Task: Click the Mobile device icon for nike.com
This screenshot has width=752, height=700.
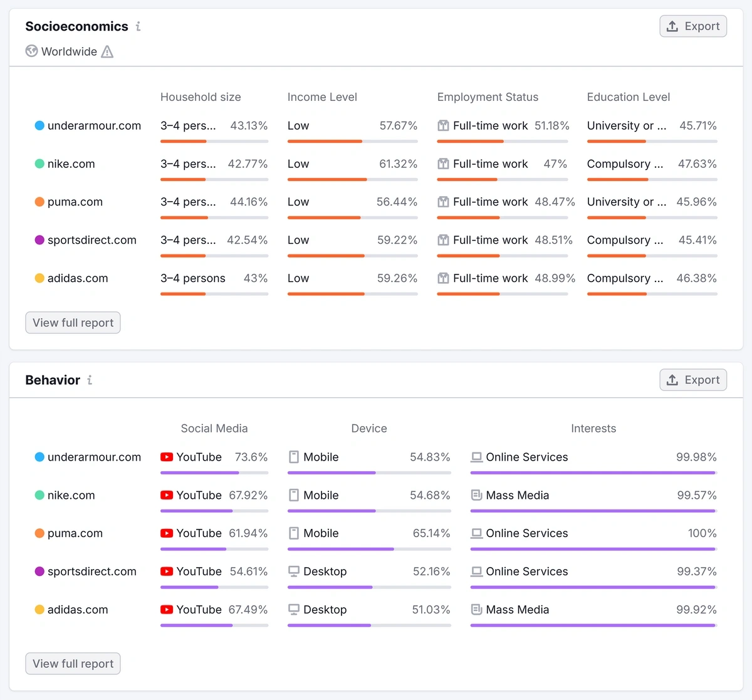Action: [x=293, y=495]
